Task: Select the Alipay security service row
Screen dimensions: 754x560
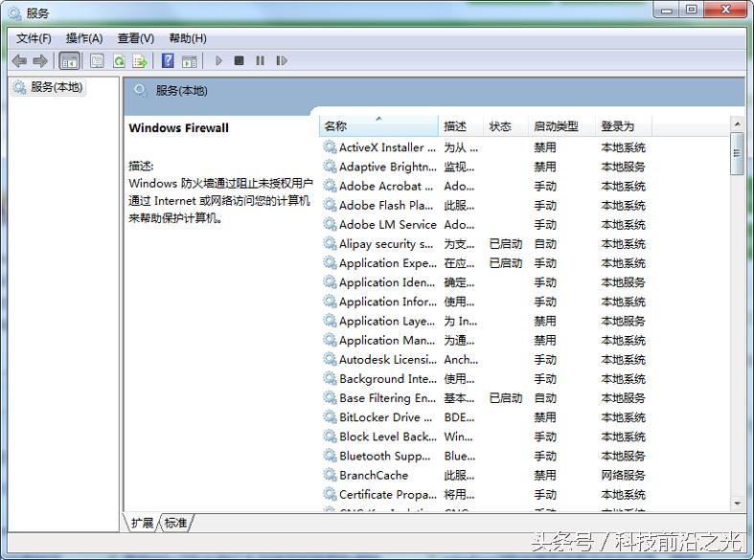Action: pyautogui.click(x=485, y=244)
